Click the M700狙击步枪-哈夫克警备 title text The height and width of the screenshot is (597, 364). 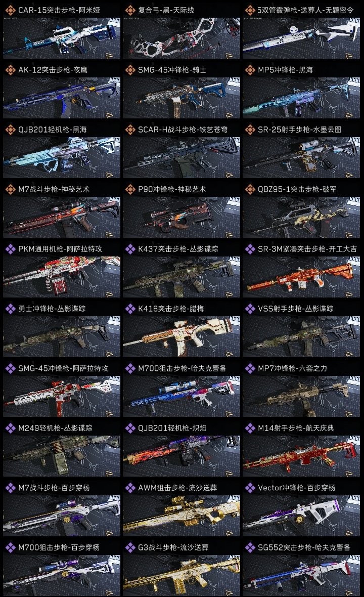click(x=182, y=368)
